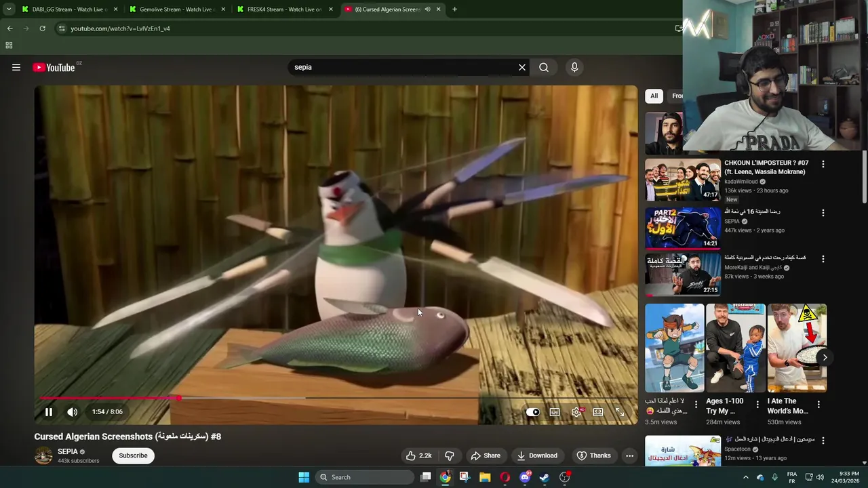868x488 pixels.
Task: Download the video with the Download button
Action: click(x=537, y=455)
